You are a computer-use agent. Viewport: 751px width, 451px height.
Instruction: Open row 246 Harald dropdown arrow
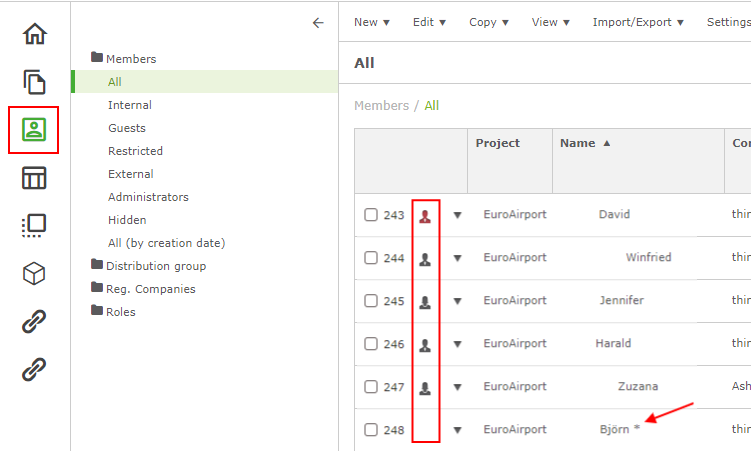(457, 344)
